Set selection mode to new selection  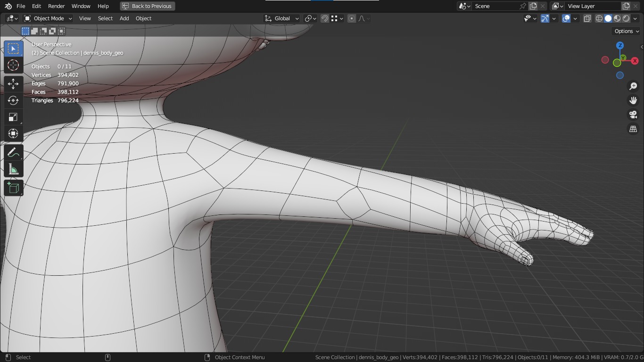tap(25, 31)
